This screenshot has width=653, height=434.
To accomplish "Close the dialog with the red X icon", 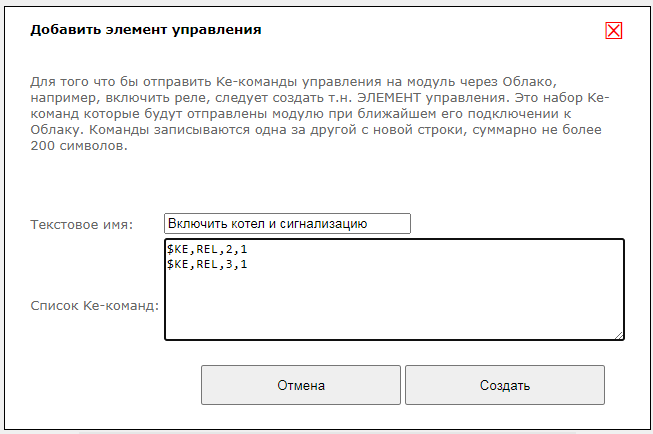I will pyautogui.click(x=614, y=31).
